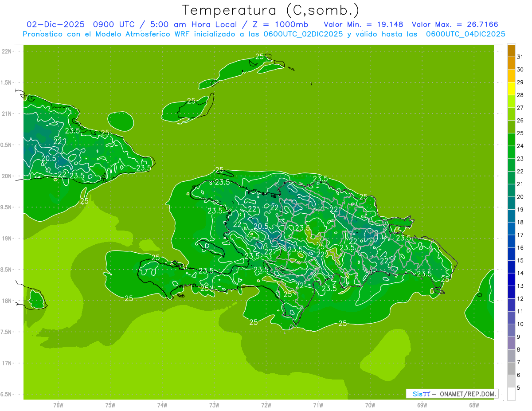Image resolution: width=532 pixels, height=411 pixels.
Task: Click the 17N latitude axis label
Action: coord(8,363)
